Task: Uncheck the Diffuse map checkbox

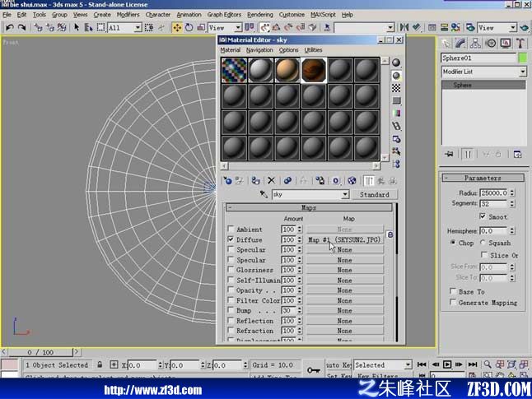Action: tap(231, 239)
